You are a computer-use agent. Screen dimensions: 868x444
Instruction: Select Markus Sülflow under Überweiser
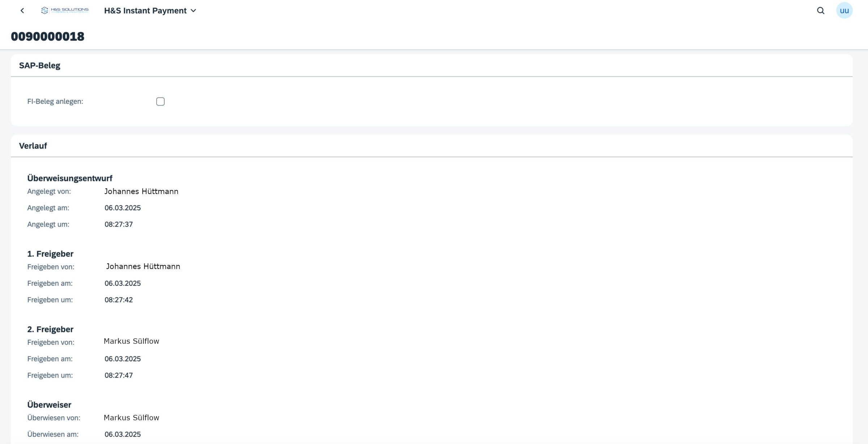(131, 418)
